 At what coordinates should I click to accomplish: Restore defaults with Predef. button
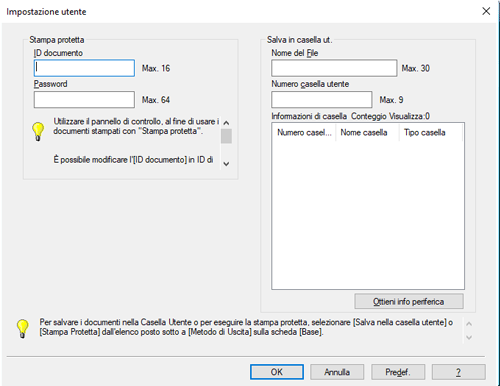398,372
